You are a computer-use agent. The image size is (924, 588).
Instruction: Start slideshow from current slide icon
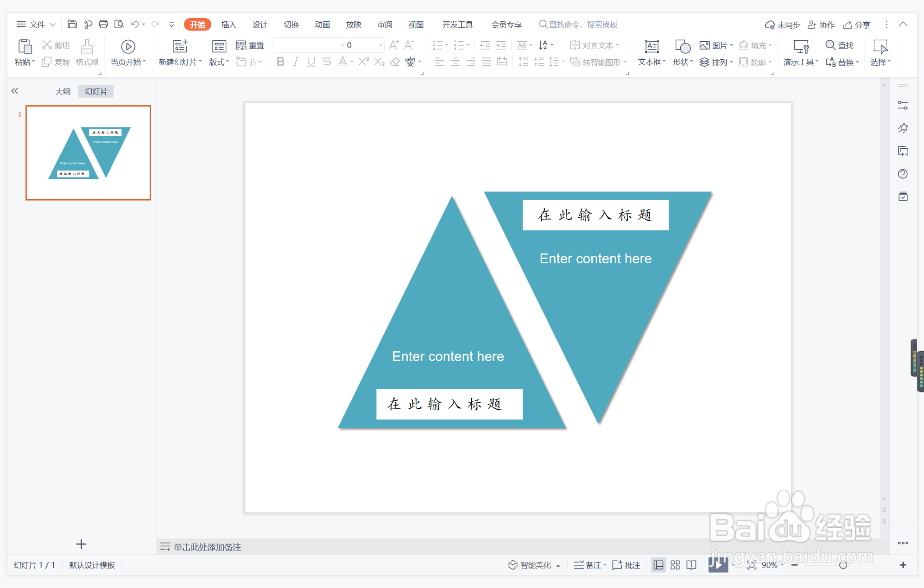(x=128, y=46)
